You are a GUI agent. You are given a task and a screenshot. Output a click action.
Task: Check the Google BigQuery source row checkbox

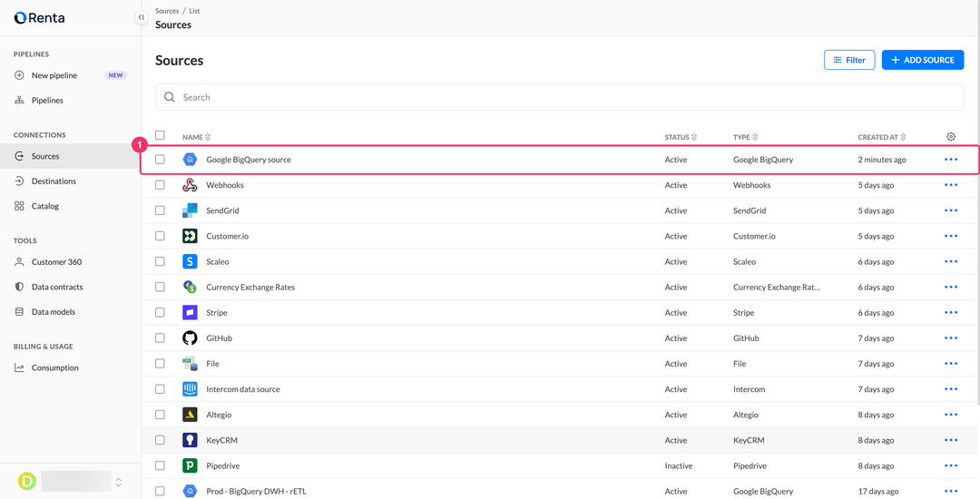coord(160,160)
